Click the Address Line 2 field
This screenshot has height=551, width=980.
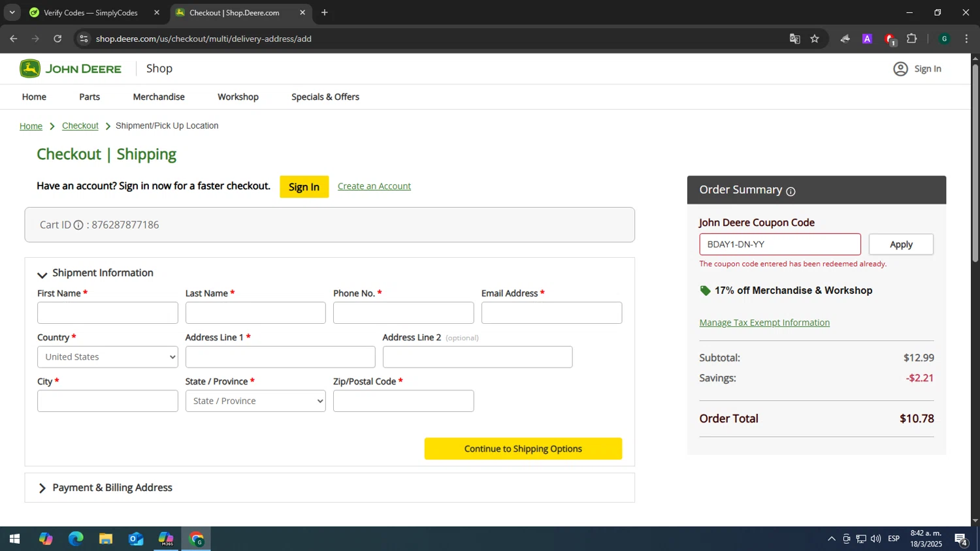click(478, 357)
